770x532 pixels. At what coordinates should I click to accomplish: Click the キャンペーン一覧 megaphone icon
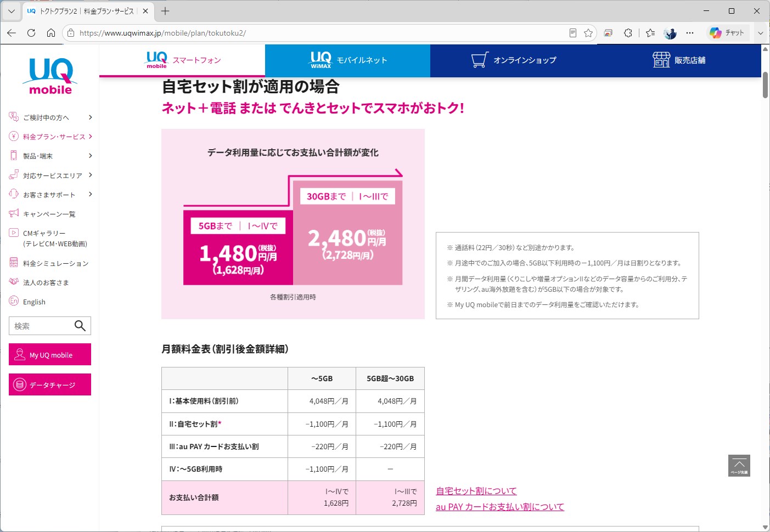[14, 213]
